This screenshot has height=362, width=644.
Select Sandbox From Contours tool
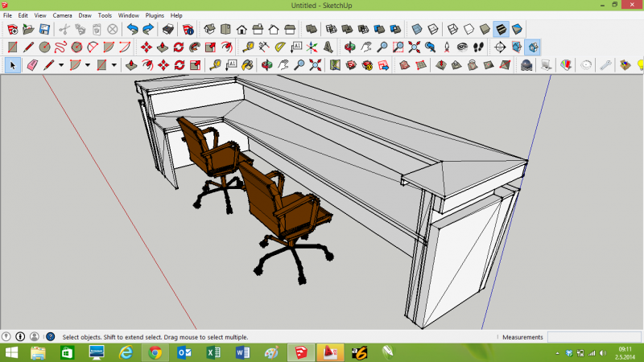coord(405,65)
